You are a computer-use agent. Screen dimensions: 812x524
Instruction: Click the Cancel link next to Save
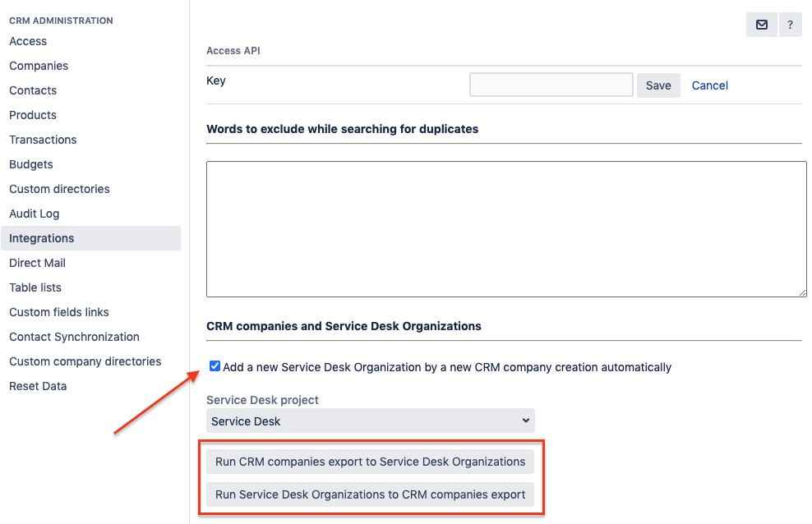710,85
